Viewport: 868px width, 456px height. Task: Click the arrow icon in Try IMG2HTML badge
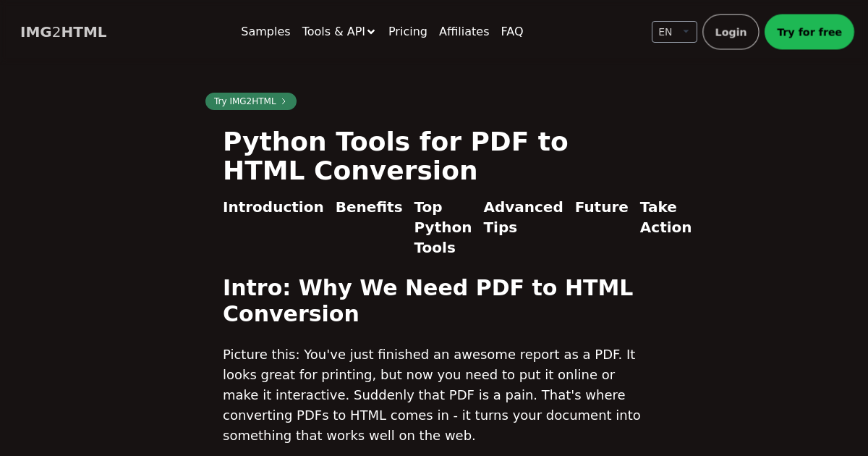click(x=284, y=101)
